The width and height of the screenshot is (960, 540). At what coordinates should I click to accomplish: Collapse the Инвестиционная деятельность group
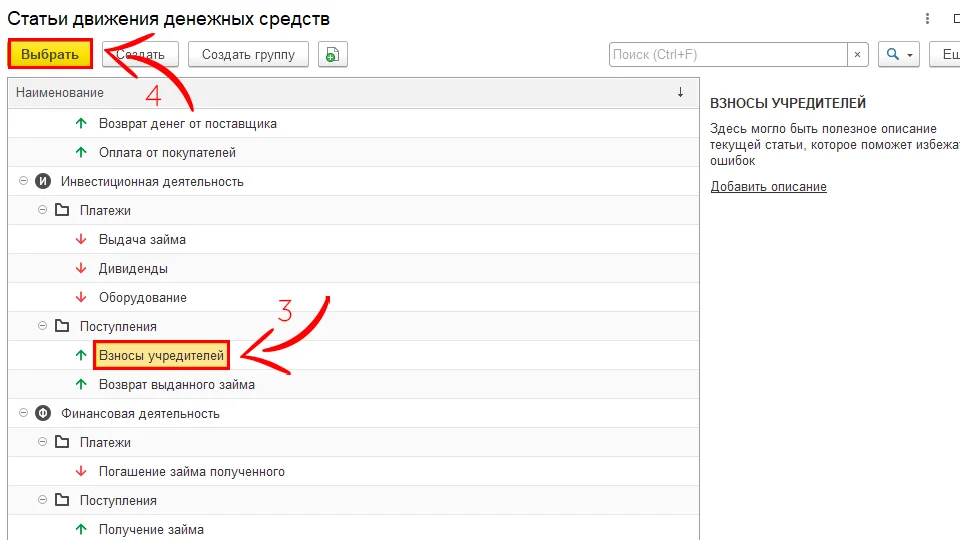(23, 182)
